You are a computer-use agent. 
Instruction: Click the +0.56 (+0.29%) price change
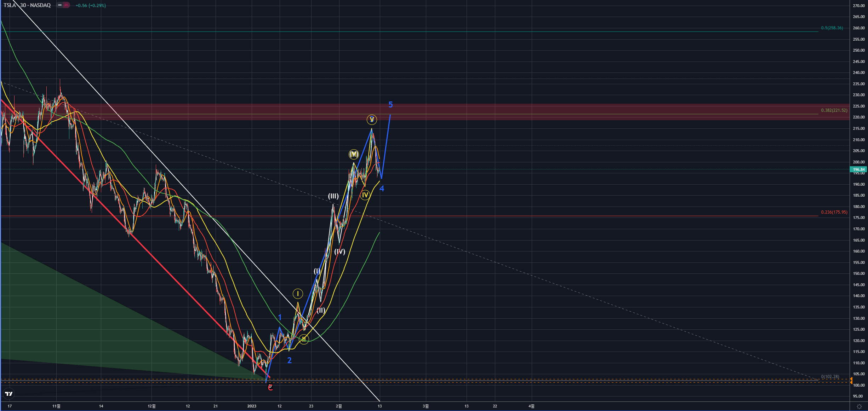pos(91,5)
